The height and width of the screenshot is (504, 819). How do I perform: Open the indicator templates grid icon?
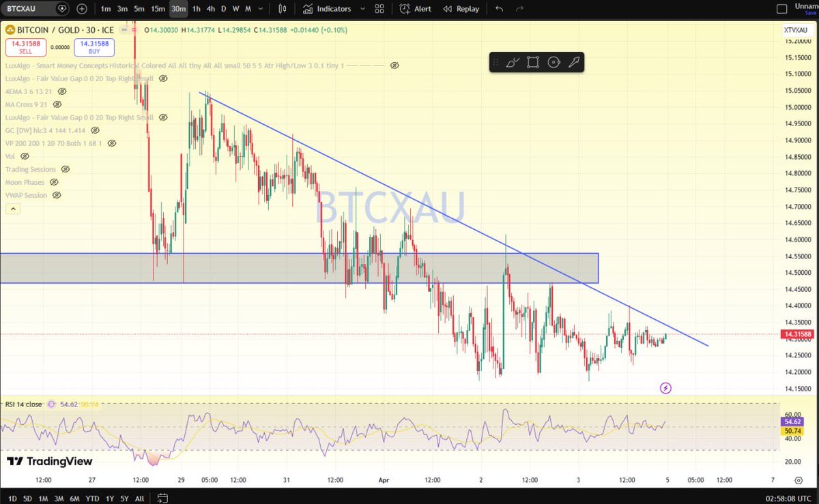tap(379, 9)
